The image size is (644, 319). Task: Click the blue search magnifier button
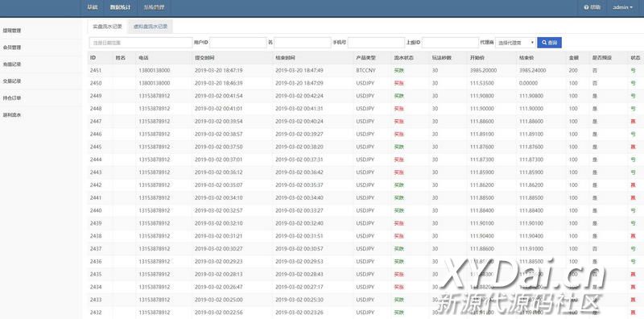[x=549, y=43]
